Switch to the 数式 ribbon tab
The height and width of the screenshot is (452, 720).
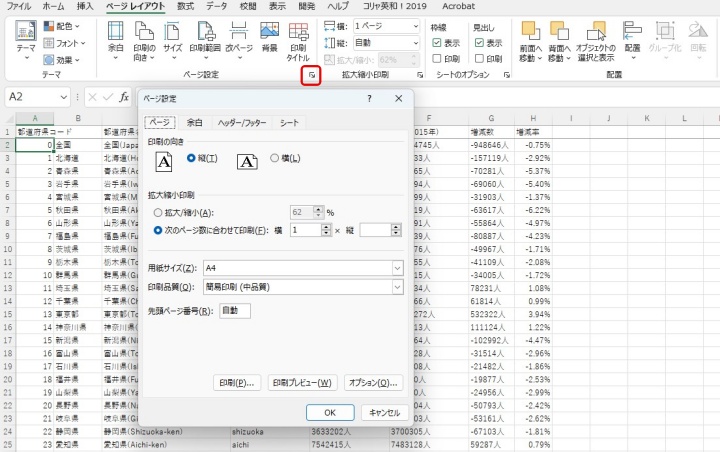(x=185, y=6)
